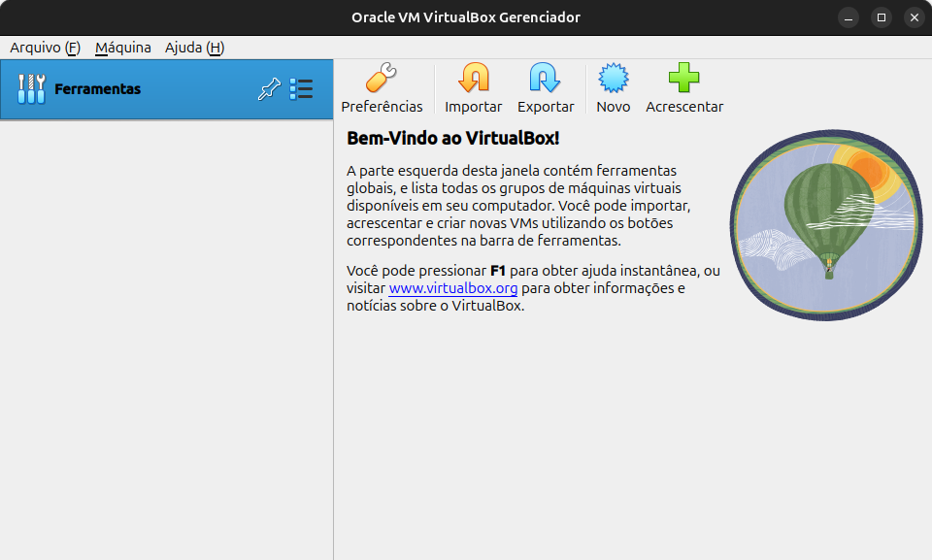Click the hot air balloon illustration
The height and width of the screenshot is (560, 932).
pos(826,225)
